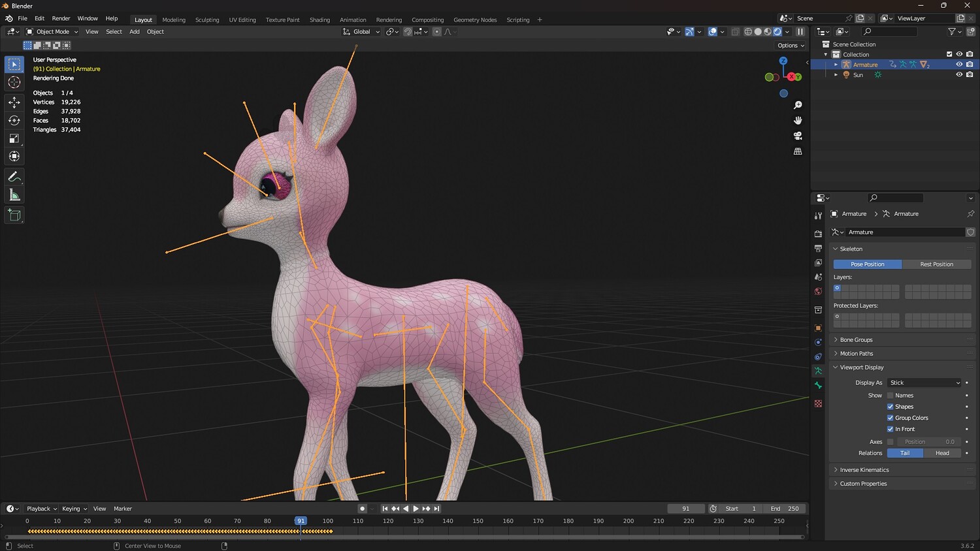Open the Texture properties tab
980x551 pixels.
click(818, 403)
